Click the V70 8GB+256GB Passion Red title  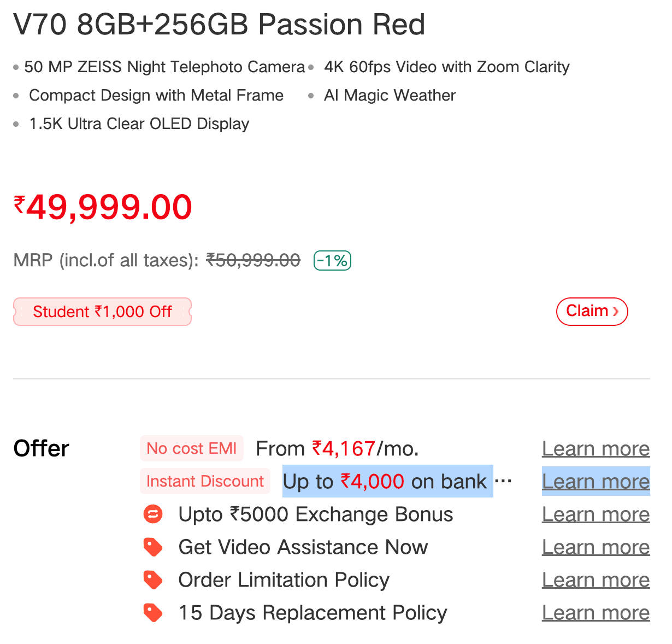[219, 25]
